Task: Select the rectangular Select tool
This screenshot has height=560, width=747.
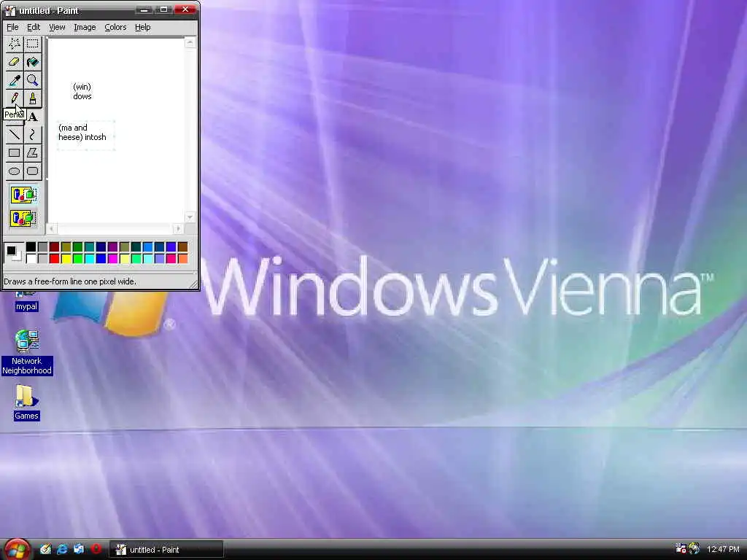Action: point(32,44)
